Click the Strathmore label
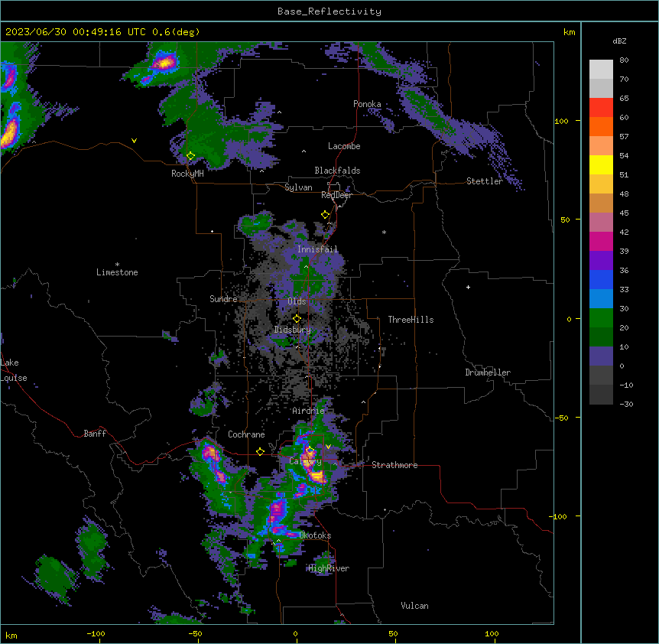 pyautogui.click(x=394, y=465)
